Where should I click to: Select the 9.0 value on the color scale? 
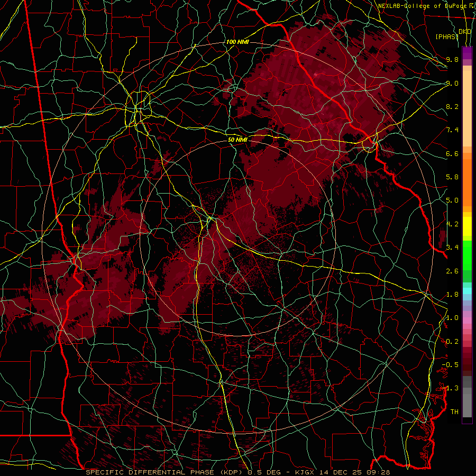[452, 83]
